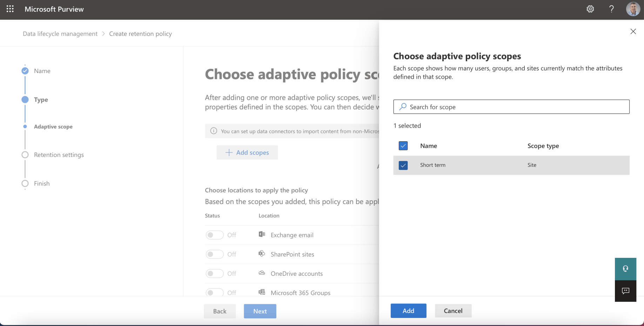Click the Cancel button
644x326 pixels.
tap(453, 311)
